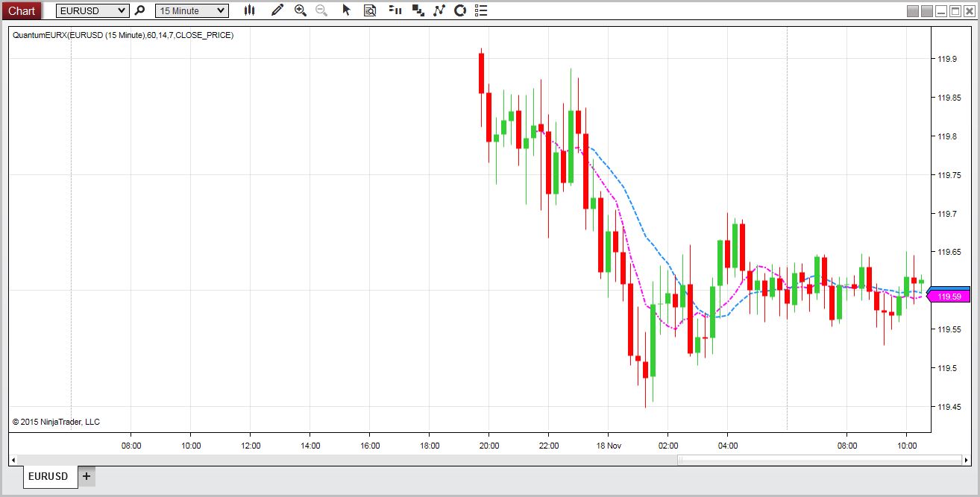Click the 119.45 price axis label
This screenshot has width=980, height=497.
pyautogui.click(x=948, y=407)
